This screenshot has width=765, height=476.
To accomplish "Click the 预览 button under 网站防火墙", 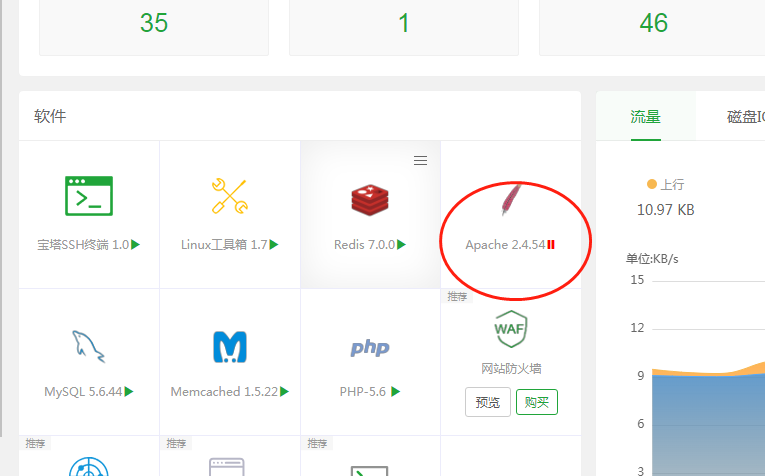I will tap(488, 402).
